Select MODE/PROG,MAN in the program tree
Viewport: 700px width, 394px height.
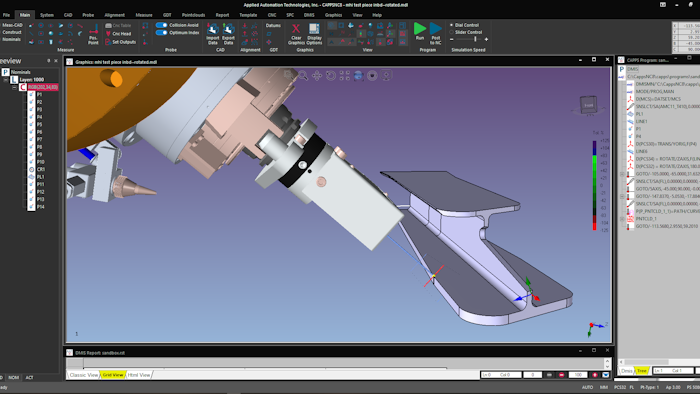tap(654, 91)
